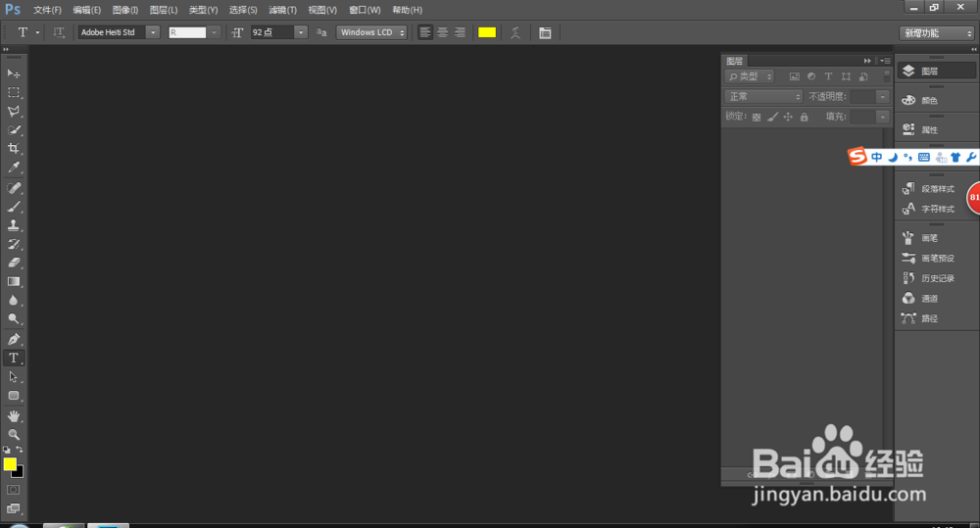Select the Quick Selection tool
980x528 pixels.
13,130
